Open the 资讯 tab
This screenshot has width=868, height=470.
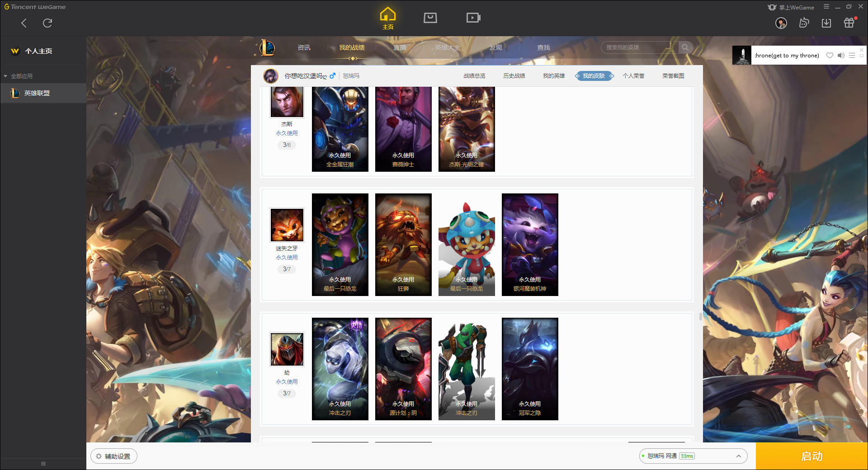304,47
